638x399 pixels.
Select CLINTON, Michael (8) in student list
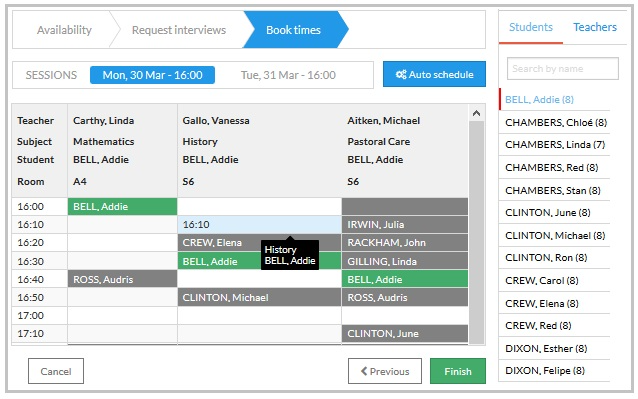pos(555,235)
